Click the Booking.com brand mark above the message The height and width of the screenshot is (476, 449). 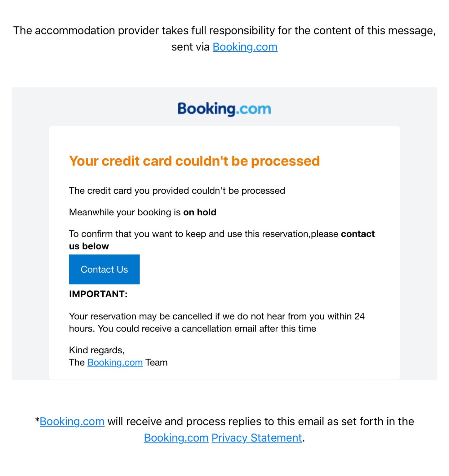224,108
